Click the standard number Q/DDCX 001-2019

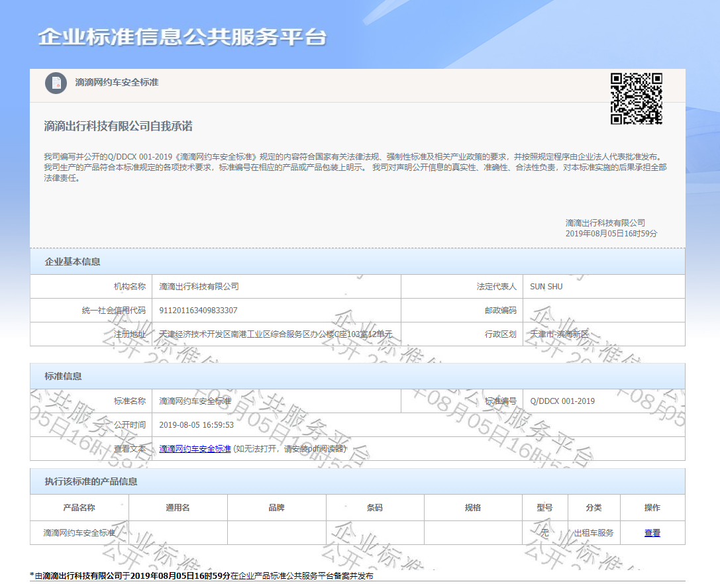click(x=562, y=401)
